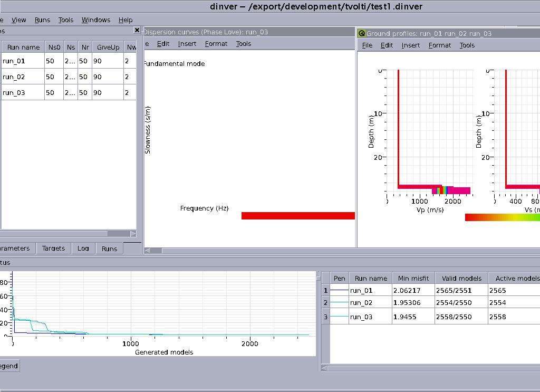The image size is (540, 392).
Task: Click the Ground profiles window icon
Action: click(361, 33)
